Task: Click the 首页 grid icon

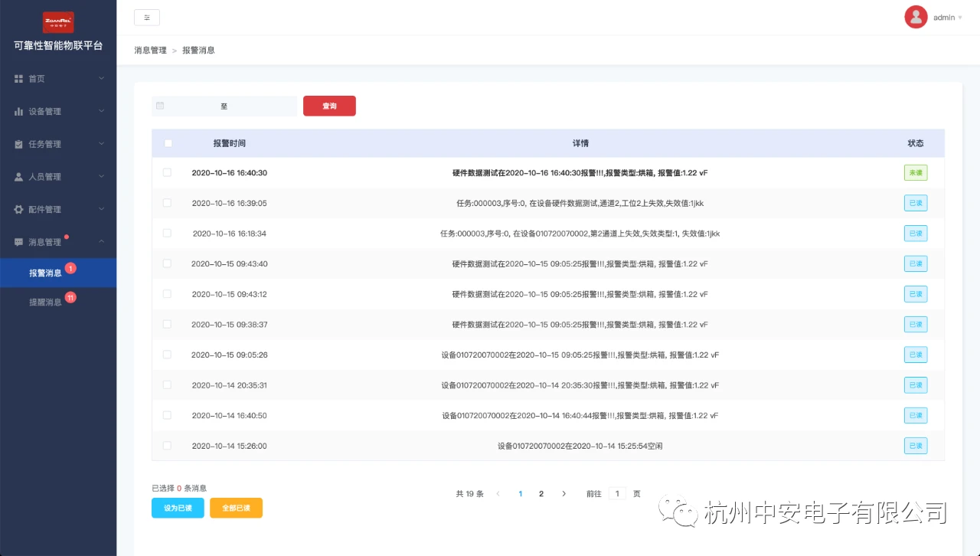Action: click(x=19, y=79)
